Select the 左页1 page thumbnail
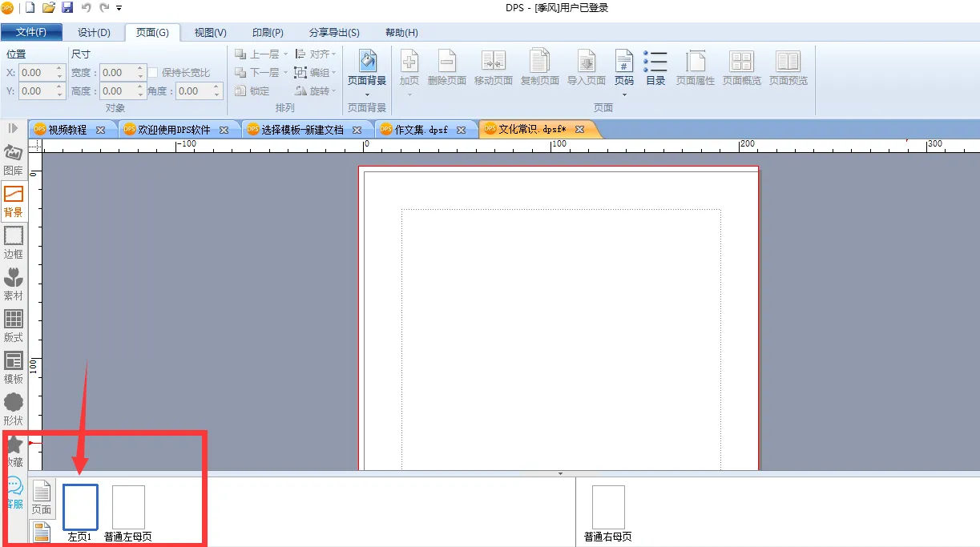 click(80, 508)
